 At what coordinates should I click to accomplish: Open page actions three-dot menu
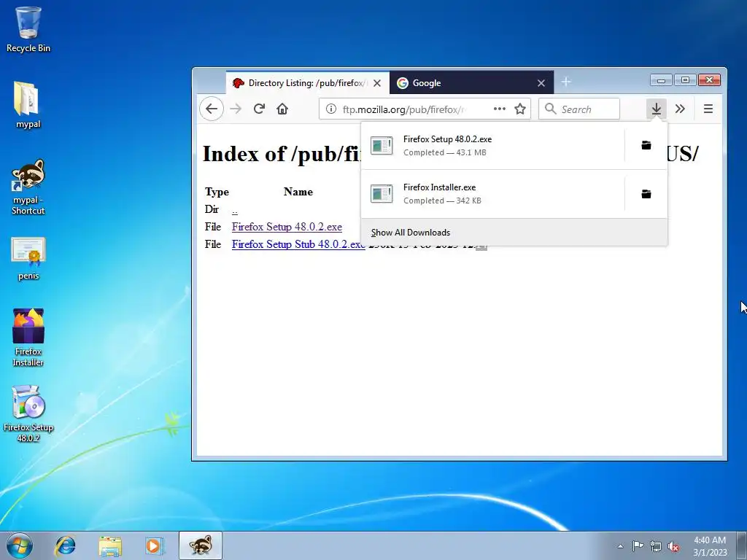(x=499, y=109)
